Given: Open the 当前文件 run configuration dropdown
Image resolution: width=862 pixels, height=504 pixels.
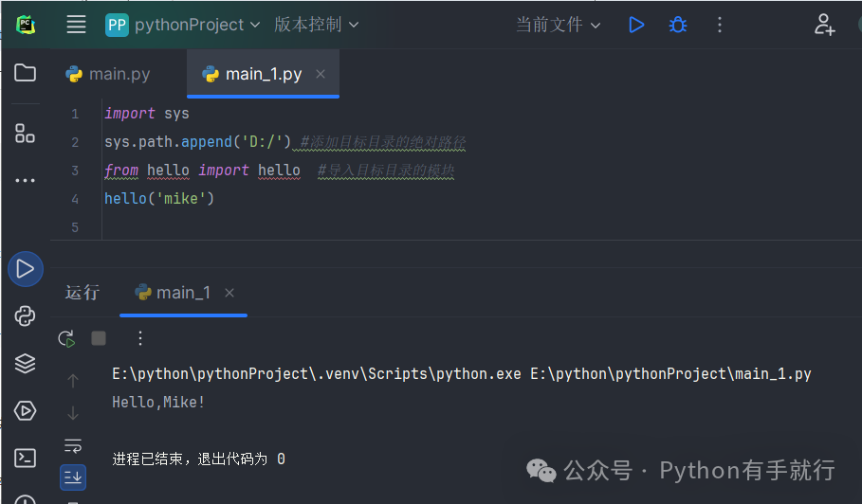Looking at the screenshot, I should coord(558,25).
